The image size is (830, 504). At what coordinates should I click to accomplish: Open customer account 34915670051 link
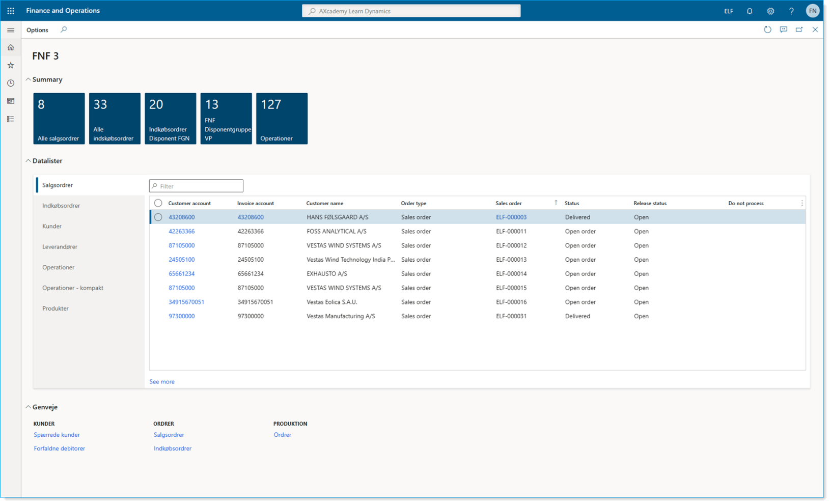186,302
